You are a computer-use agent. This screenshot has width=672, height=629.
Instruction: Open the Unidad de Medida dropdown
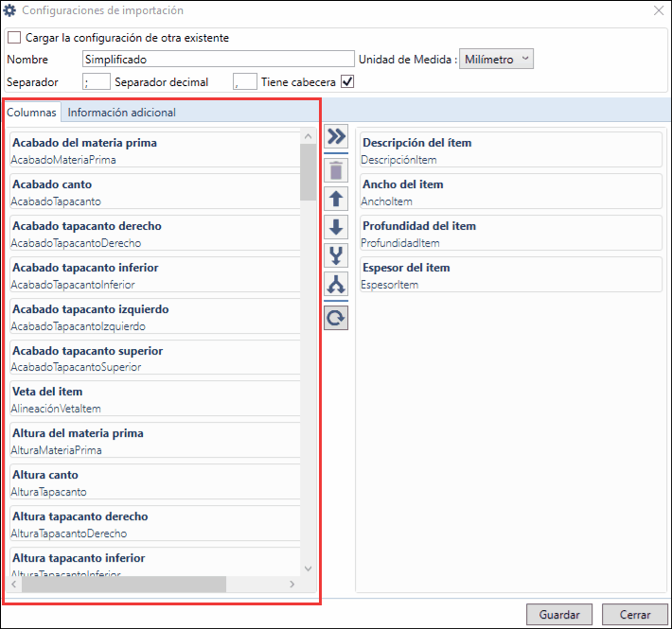tap(496, 59)
